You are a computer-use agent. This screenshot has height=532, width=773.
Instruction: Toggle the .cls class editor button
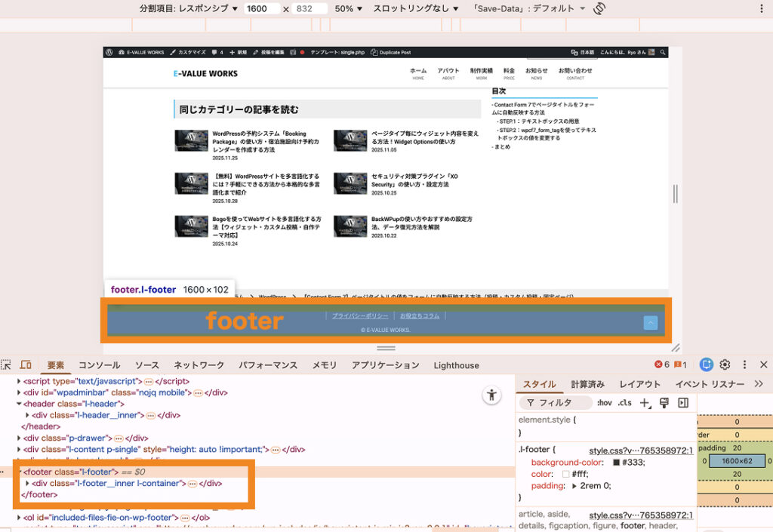625,403
